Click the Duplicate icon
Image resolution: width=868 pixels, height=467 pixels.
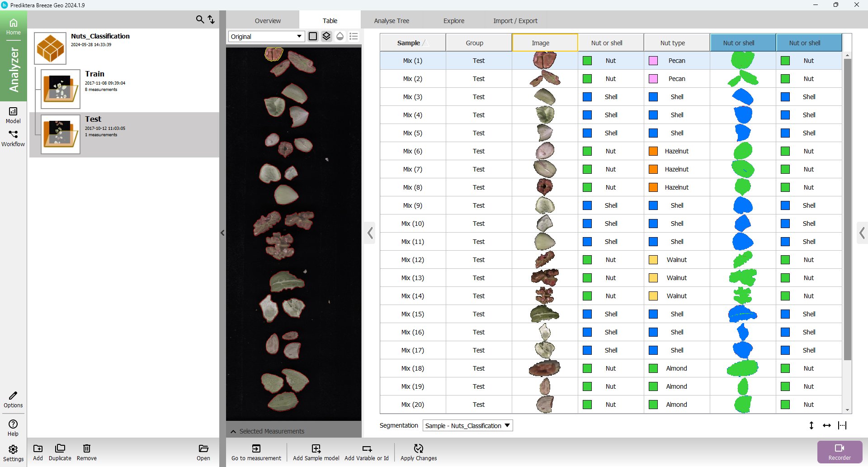(x=60, y=448)
